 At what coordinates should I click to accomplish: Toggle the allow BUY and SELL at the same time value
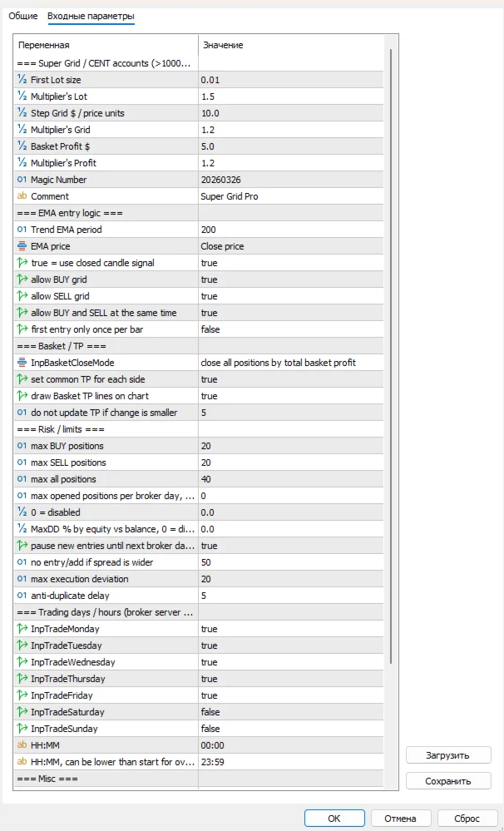(x=290, y=313)
